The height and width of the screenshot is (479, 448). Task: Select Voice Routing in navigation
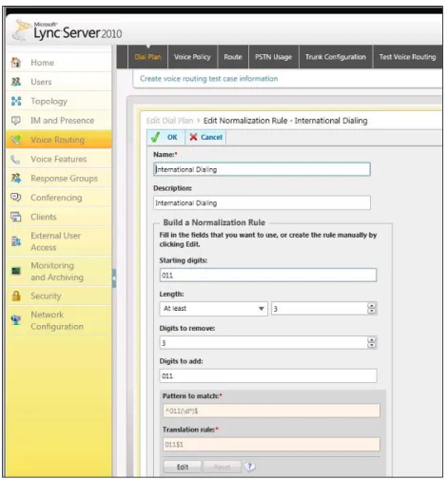pos(58,140)
